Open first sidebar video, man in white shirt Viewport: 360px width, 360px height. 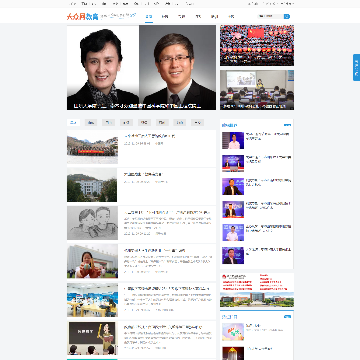tap(233, 140)
